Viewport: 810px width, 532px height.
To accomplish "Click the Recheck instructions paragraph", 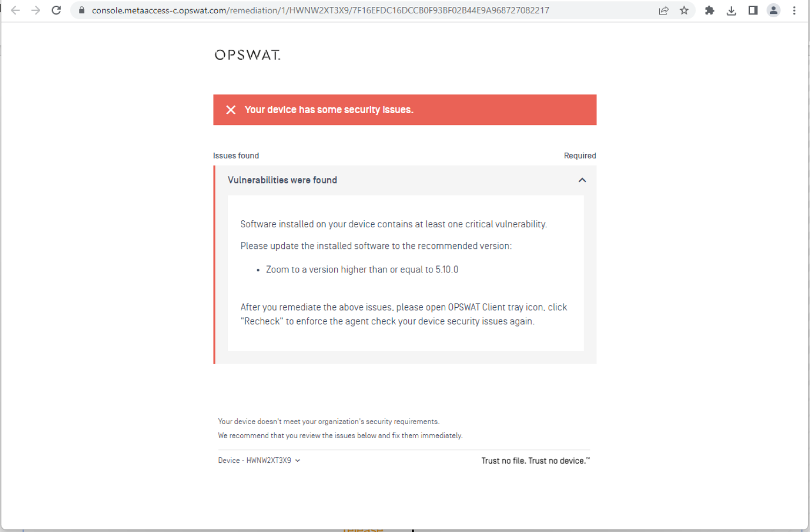I will point(403,314).
